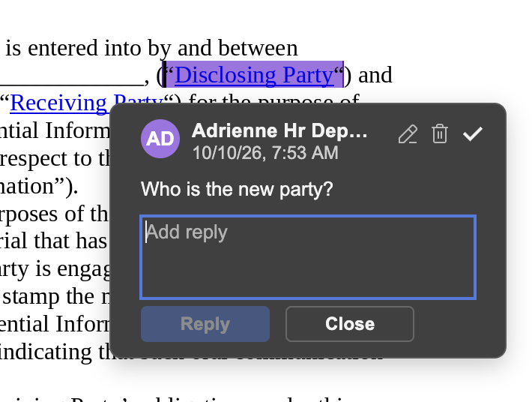Screen dimensions: 532x402
Task: Edit the comment with the pencil icon
Action: point(408,133)
